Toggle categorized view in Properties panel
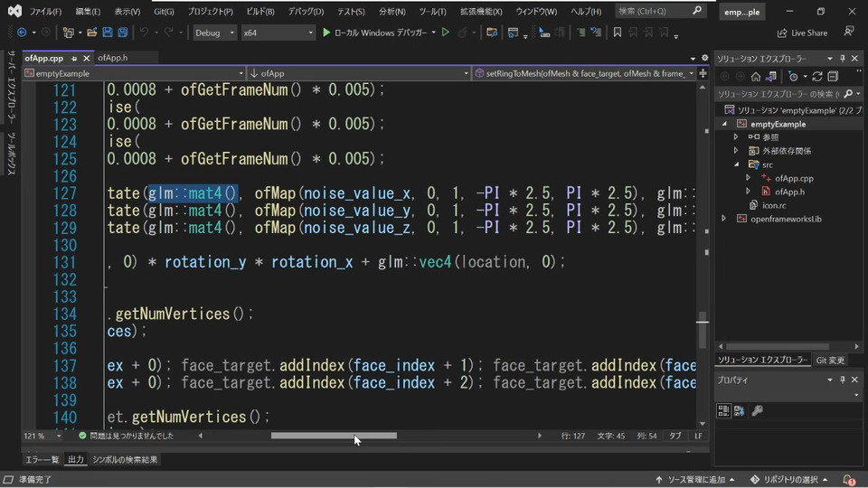The width and height of the screenshot is (868, 488). coord(724,411)
